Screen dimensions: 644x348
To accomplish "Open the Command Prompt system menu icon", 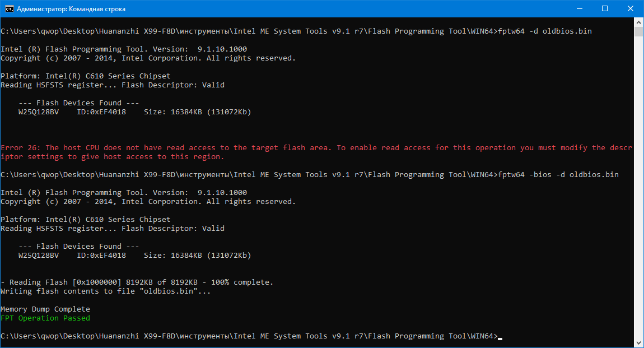I will [8, 9].
